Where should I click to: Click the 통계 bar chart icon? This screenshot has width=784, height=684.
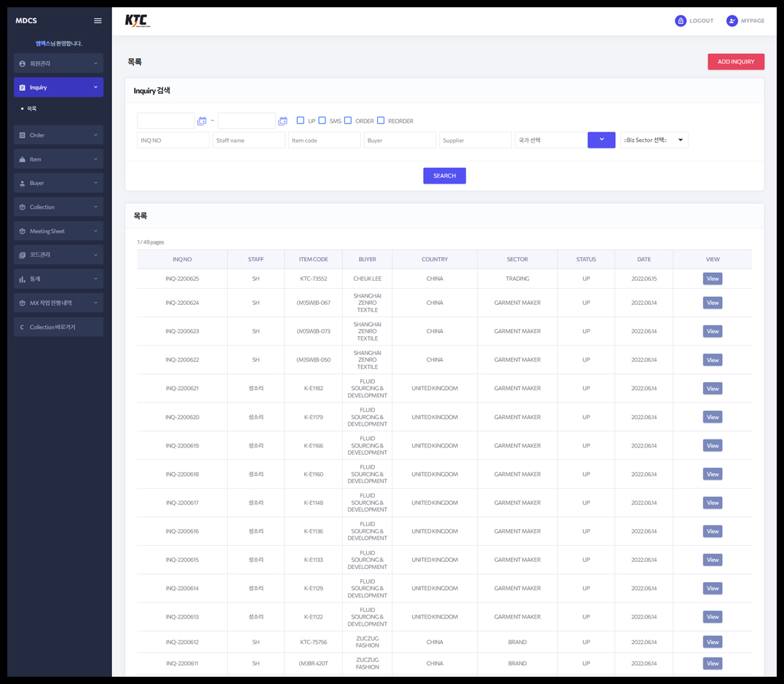pyautogui.click(x=22, y=279)
